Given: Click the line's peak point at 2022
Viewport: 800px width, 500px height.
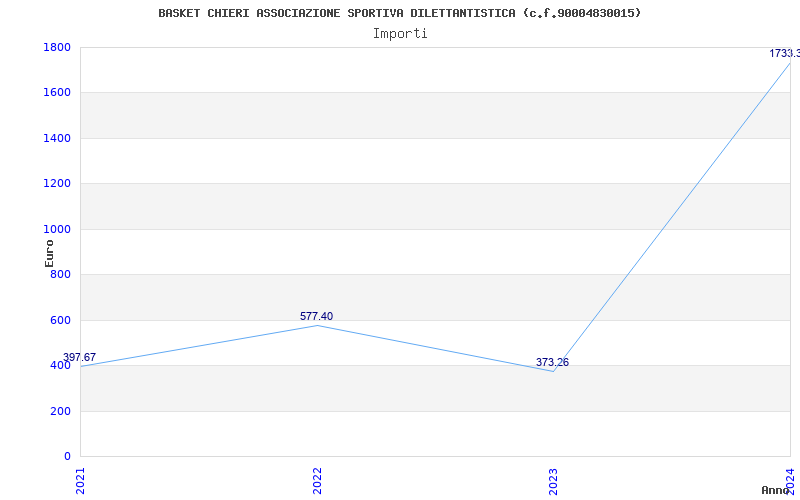Looking at the screenshot, I should click(x=317, y=325).
